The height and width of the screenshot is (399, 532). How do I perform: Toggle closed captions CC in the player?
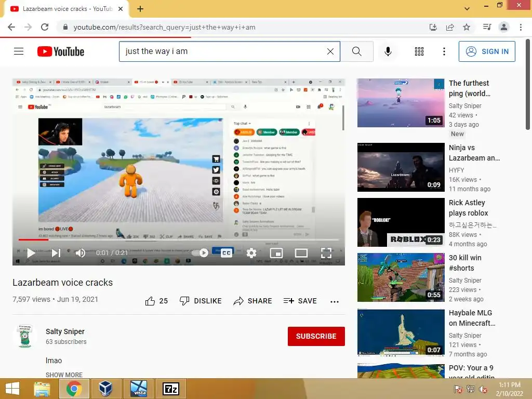227,253
